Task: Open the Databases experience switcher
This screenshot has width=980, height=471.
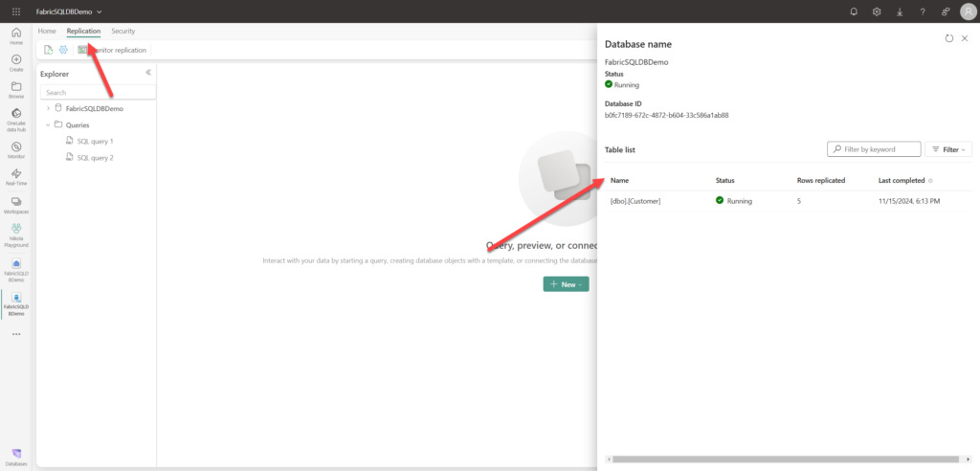Action: point(16,457)
